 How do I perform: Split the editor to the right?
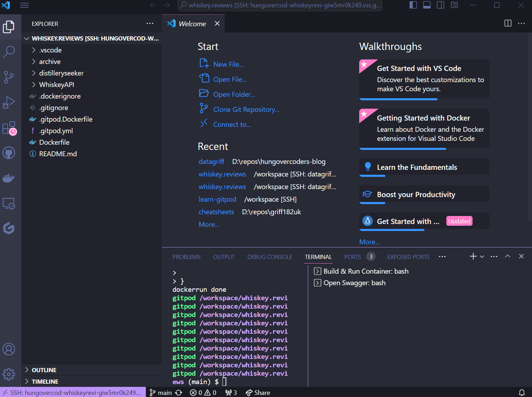click(508, 23)
